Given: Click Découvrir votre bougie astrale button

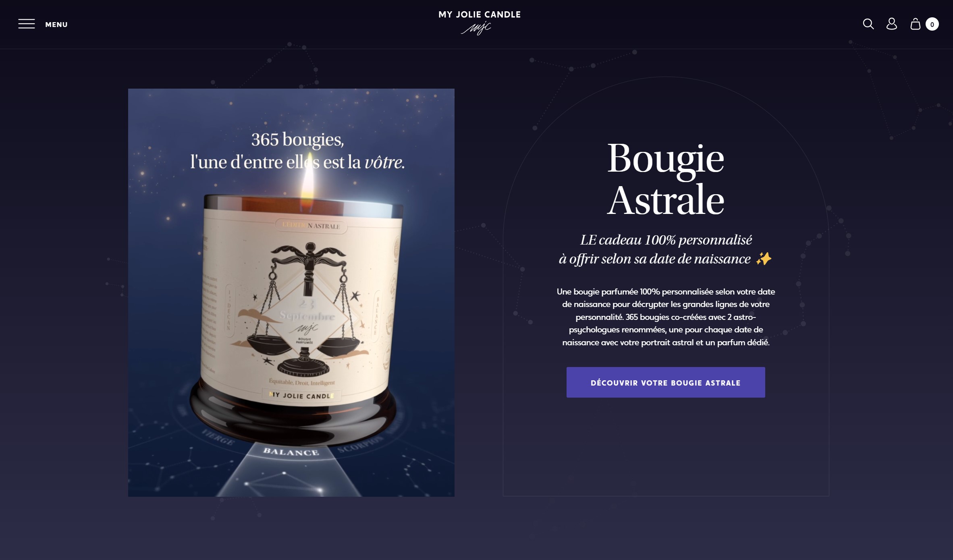Looking at the screenshot, I should [x=666, y=382].
